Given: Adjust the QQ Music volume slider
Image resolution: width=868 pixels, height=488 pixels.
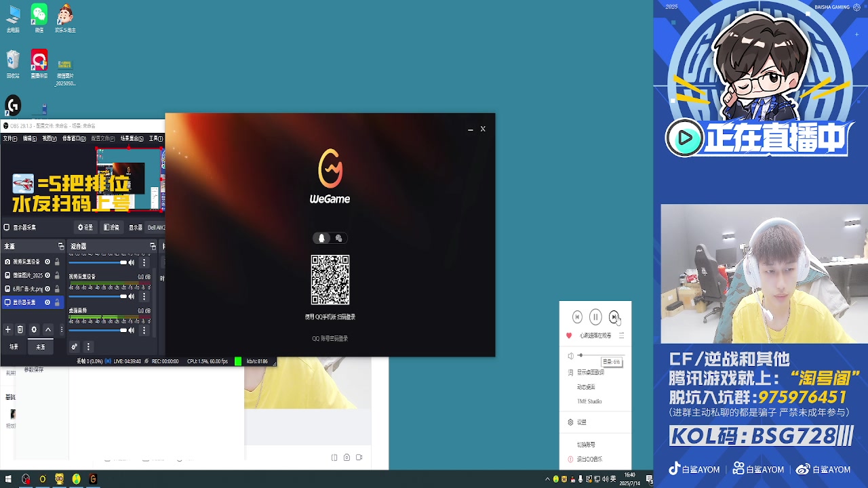Looking at the screenshot, I should click(601, 355).
